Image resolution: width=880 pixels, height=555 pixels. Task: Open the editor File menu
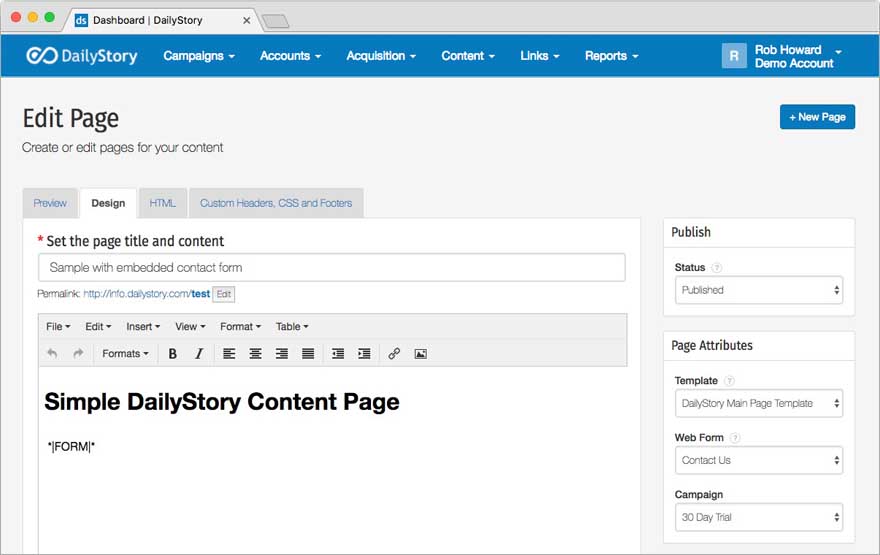pos(58,327)
